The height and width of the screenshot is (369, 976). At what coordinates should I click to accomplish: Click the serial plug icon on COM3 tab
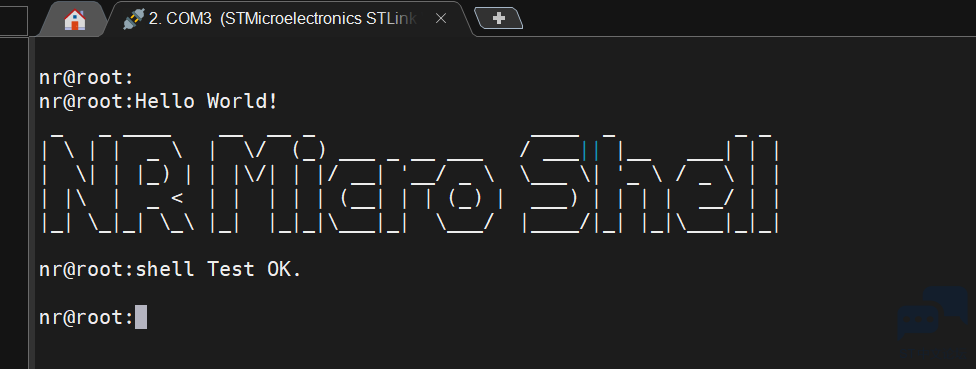(x=133, y=19)
